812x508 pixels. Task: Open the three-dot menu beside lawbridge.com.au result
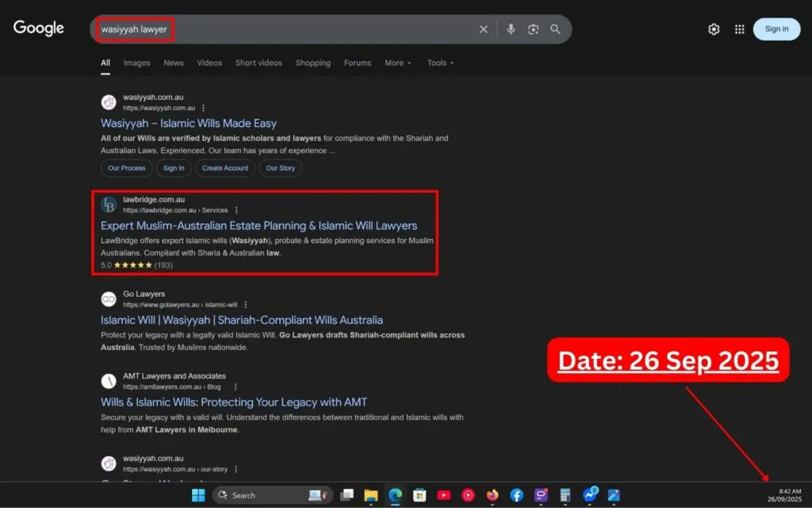236,210
